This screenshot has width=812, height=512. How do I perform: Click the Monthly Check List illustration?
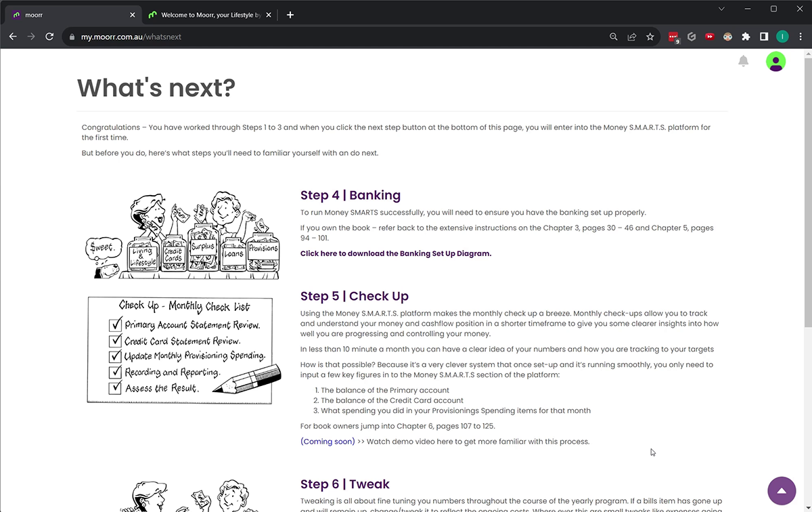(x=184, y=350)
